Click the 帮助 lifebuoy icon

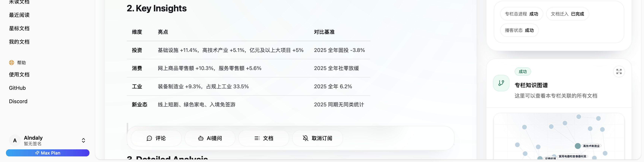pos(12,63)
